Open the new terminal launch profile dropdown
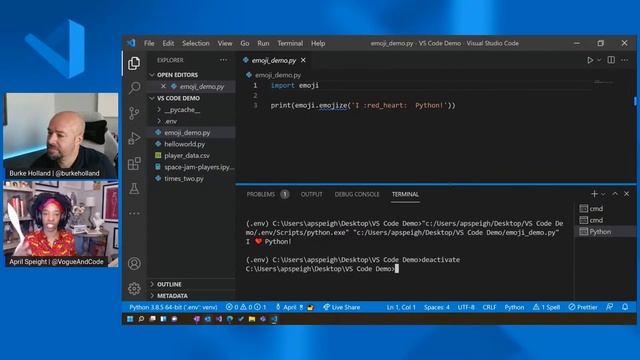The image size is (640, 360). click(603, 194)
